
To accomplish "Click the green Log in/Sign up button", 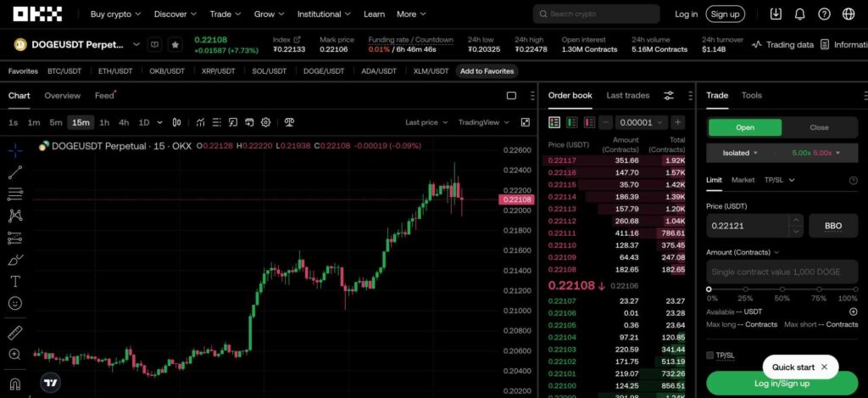I will pyautogui.click(x=782, y=383).
